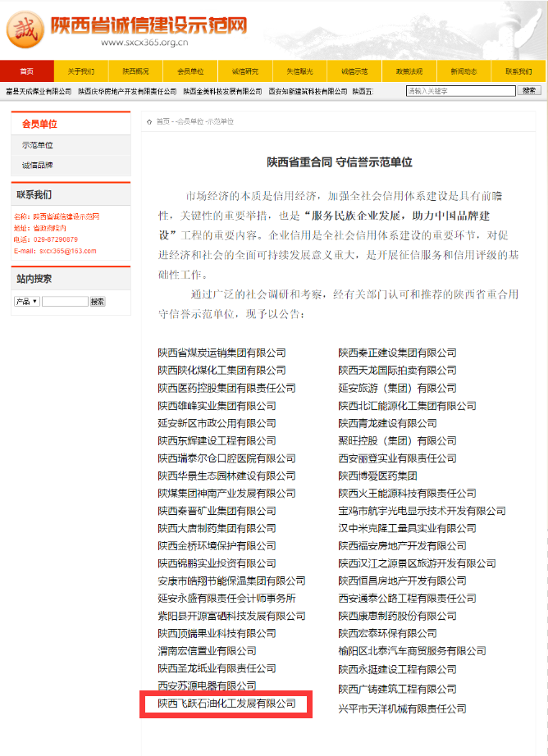Screen dimensions: 548x756
Task: Click 陕西医药控股集团有限责任公司
Action: 226,388
